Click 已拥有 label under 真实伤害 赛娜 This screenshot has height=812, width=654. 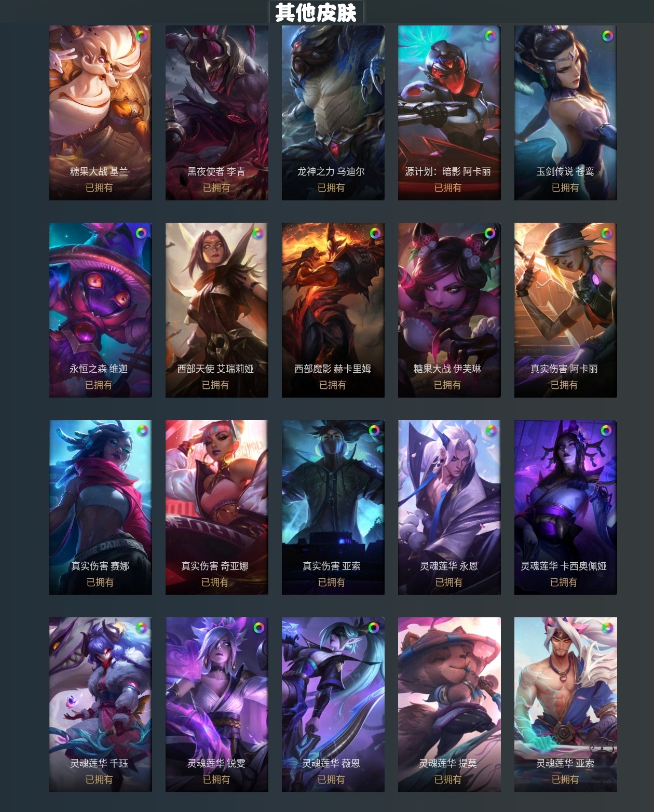(100, 582)
